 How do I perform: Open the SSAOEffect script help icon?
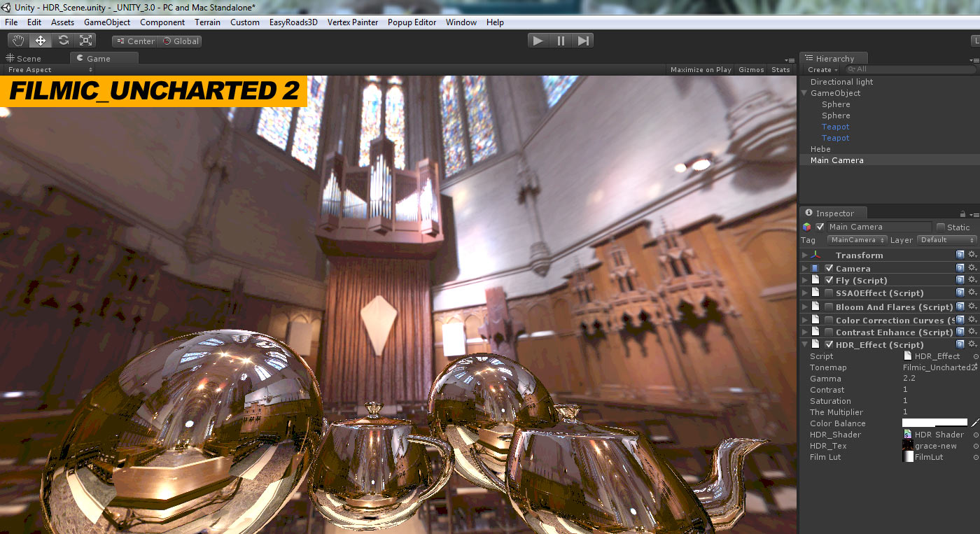[x=960, y=293]
